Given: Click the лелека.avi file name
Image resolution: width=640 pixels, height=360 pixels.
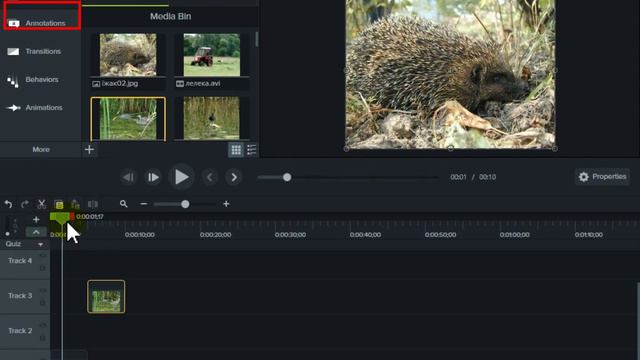Looking at the screenshot, I should click(203, 83).
